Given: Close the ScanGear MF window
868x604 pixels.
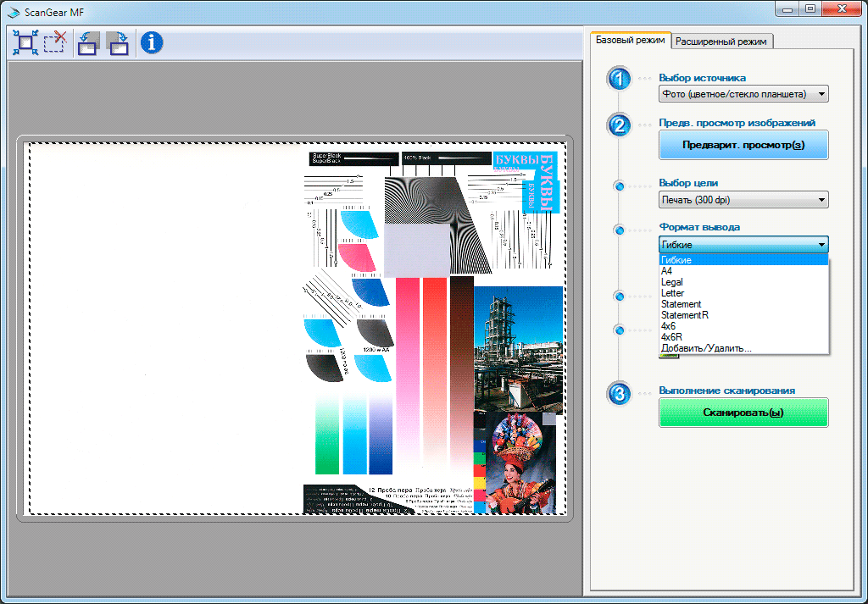Looking at the screenshot, I should [x=842, y=9].
